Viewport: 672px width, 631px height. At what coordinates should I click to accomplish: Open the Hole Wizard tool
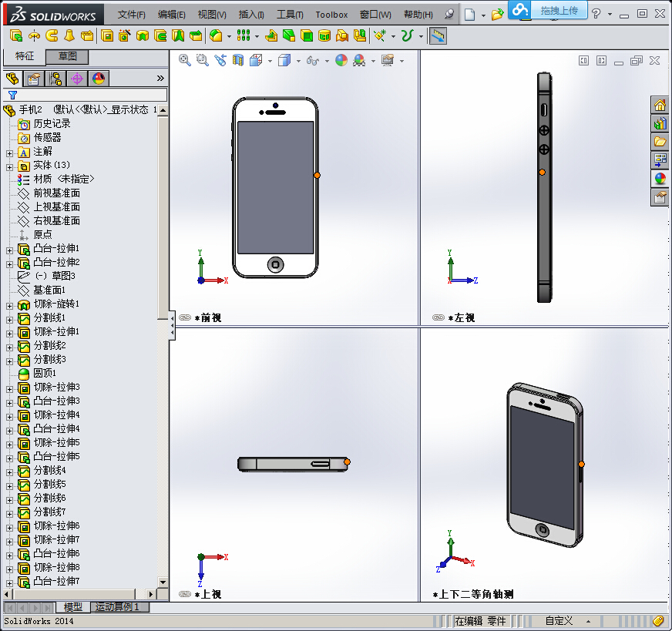pos(124,36)
